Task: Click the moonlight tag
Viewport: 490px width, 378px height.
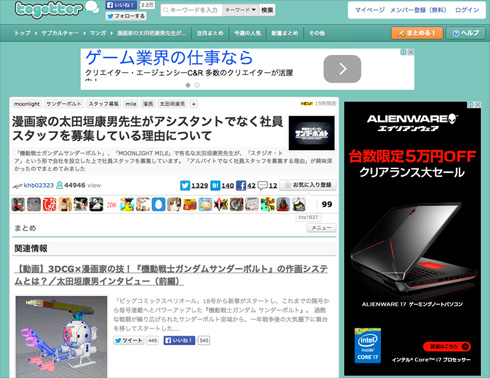Action: point(27,104)
